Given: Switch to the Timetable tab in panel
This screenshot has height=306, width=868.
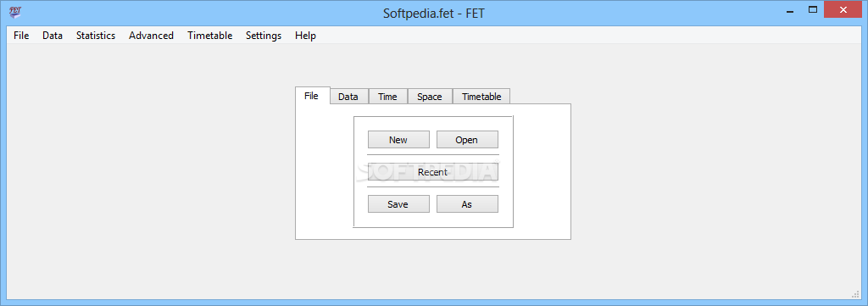Looking at the screenshot, I should pyautogui.click(x=481, y=97).
